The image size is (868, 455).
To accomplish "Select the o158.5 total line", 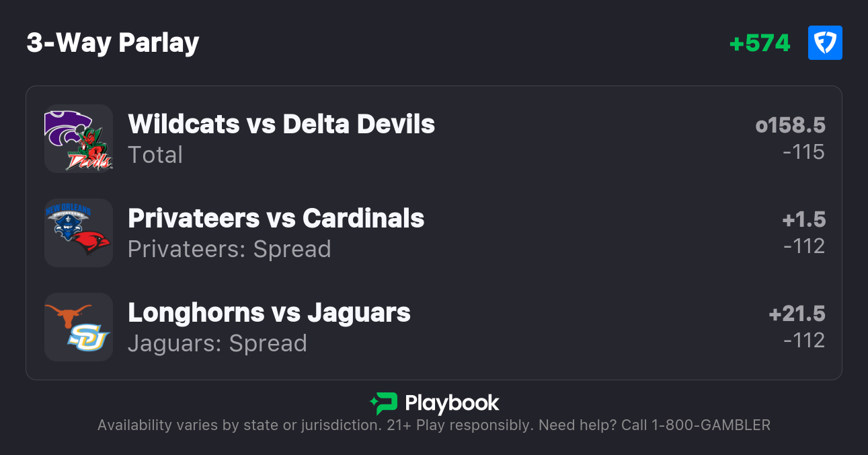I will 790,125.
